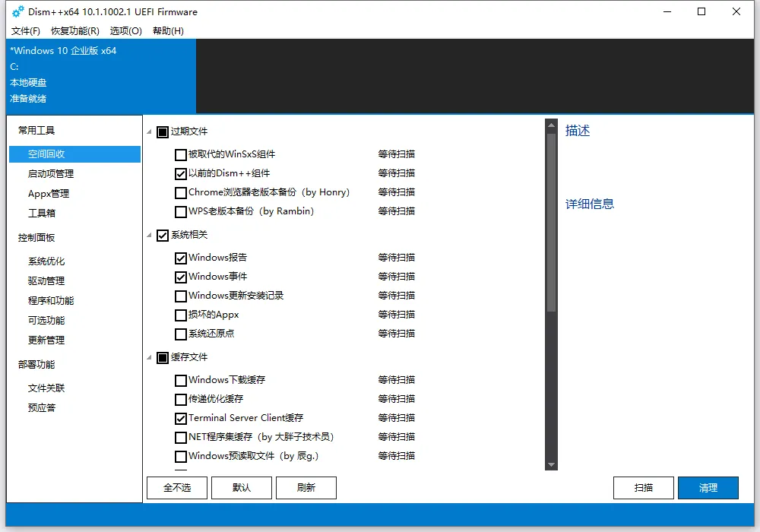Screen dimensions: 760x532
Task: Check Windows下载缓存 checkbox
Action: pos(180,380)
